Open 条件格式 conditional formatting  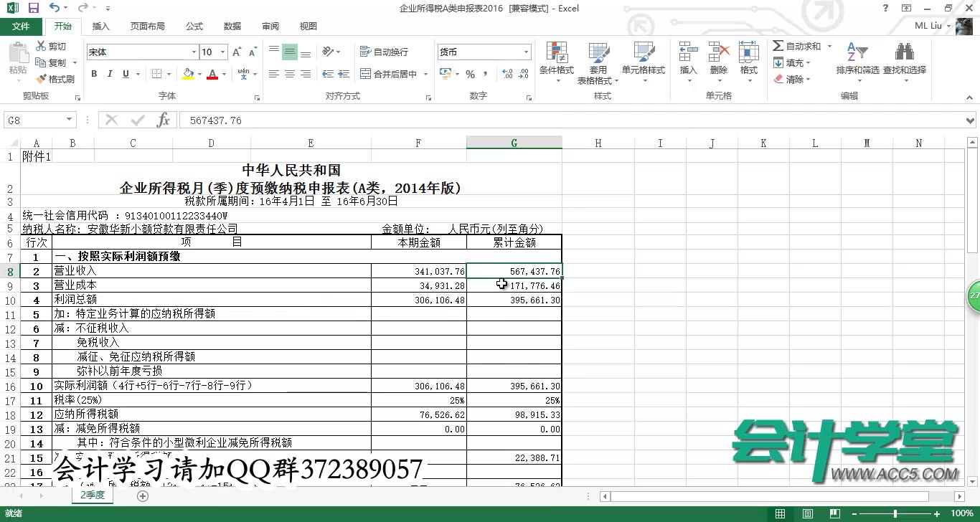(x=557, y=62)
